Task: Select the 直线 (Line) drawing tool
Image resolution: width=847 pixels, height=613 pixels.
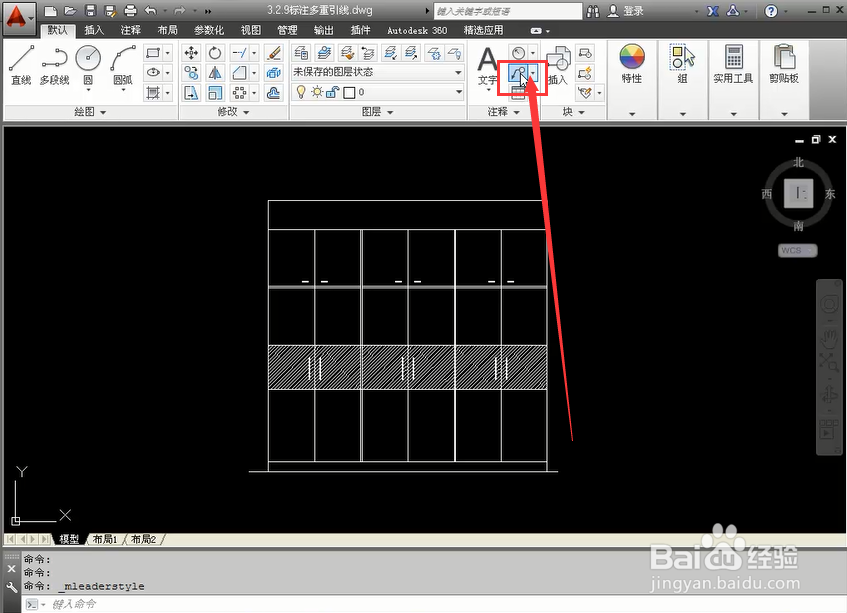Action: 22,65
